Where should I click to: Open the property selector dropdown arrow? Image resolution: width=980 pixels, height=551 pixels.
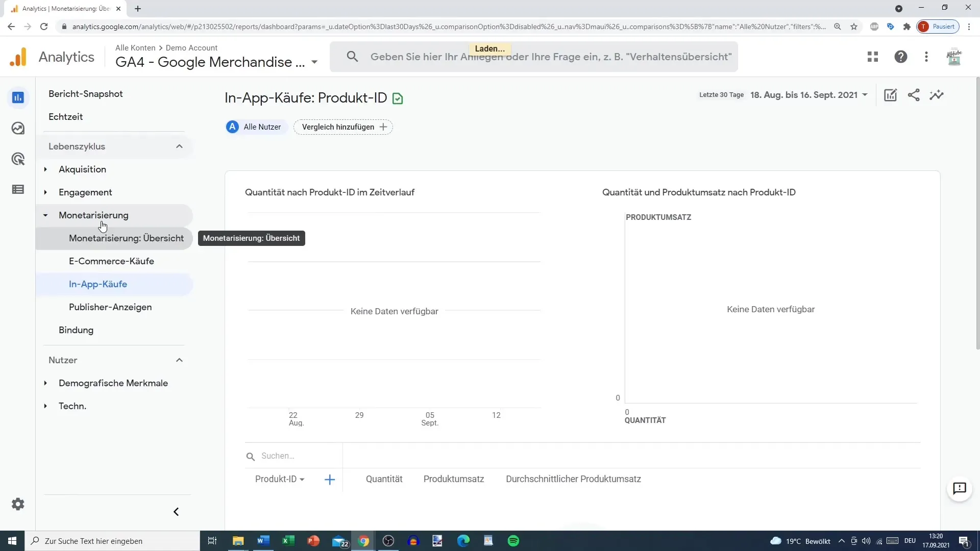point(314,62)
